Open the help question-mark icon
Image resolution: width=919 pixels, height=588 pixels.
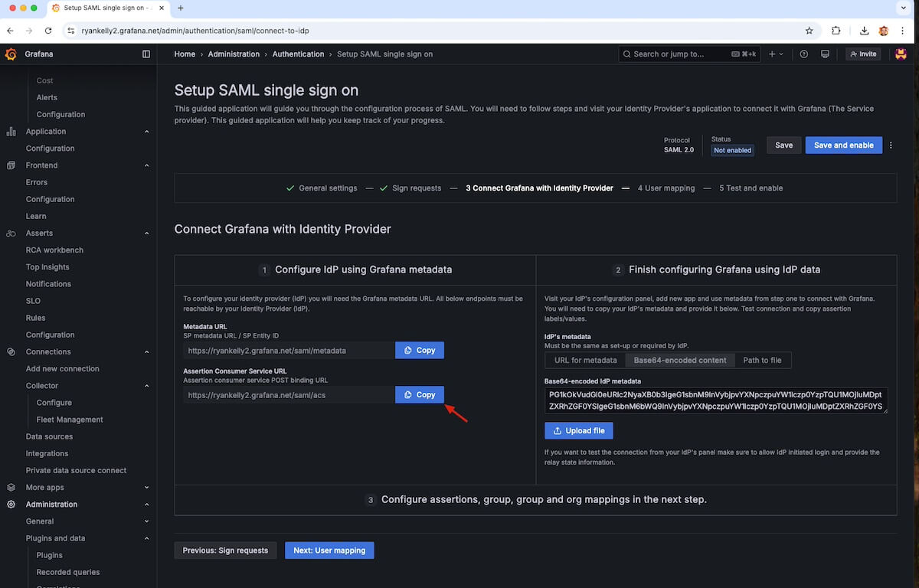click(803, 54)
